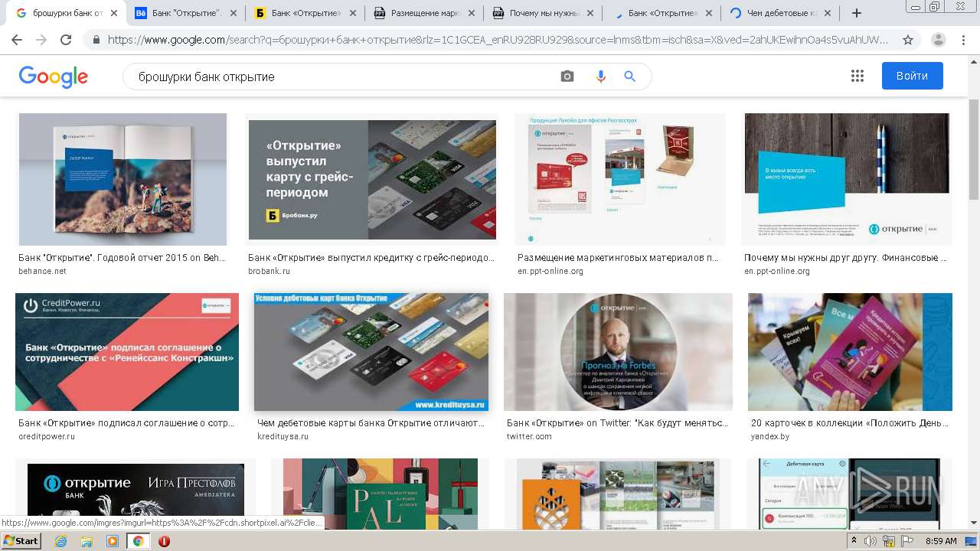Launch Internet Explorer from taskbar
The image size is (980, 551).
[x=61, y=541]
